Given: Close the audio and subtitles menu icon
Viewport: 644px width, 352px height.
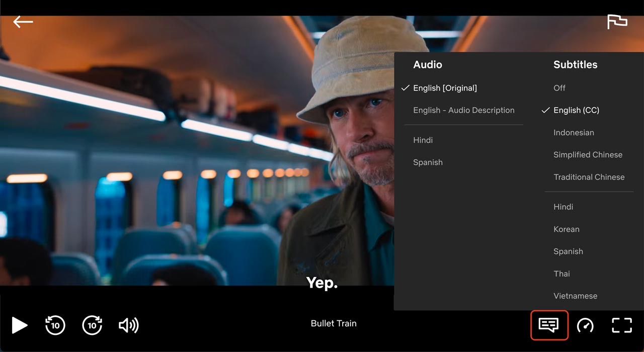Looking at the screenshot, I should click(549, 325).
